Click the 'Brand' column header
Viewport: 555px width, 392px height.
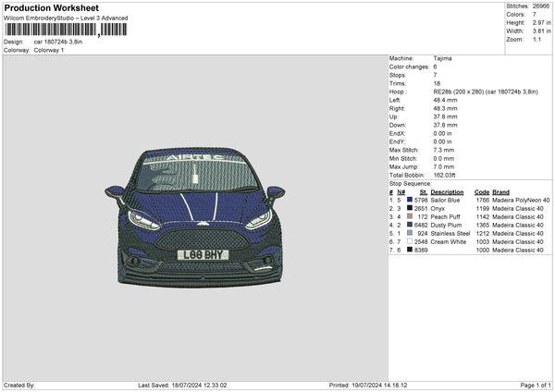[x=500, y=192]
